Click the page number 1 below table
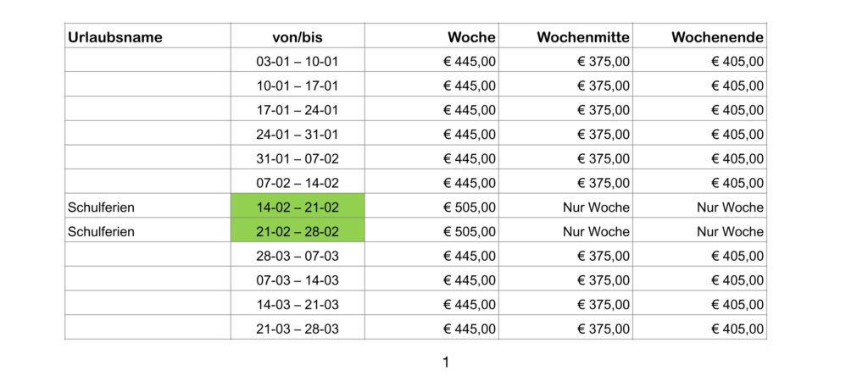 pyautogui.click(x=446, y=362)
